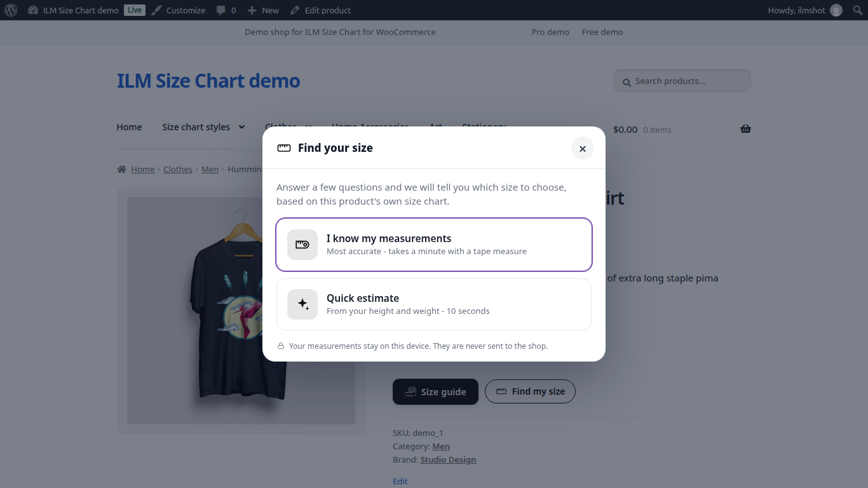Focus the Search products field

tap(682, 81)
